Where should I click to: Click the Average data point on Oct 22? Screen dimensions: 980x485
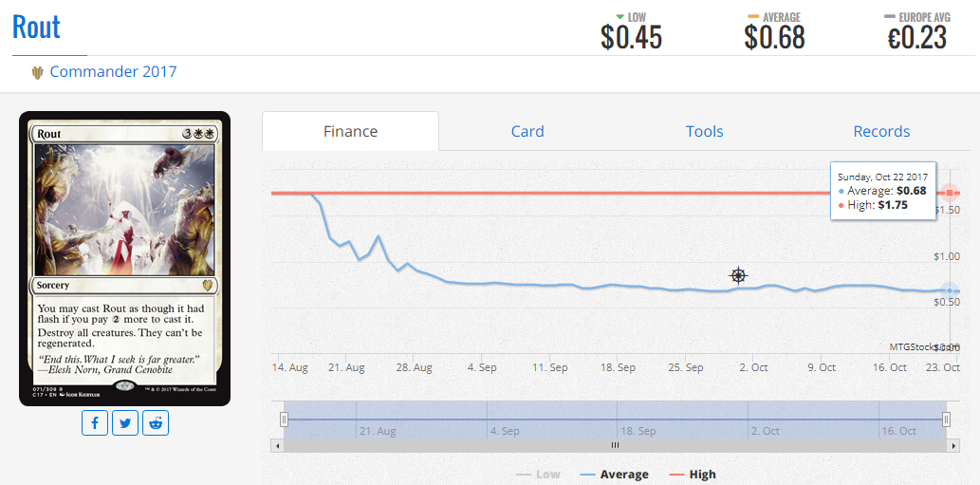[950, 290]
